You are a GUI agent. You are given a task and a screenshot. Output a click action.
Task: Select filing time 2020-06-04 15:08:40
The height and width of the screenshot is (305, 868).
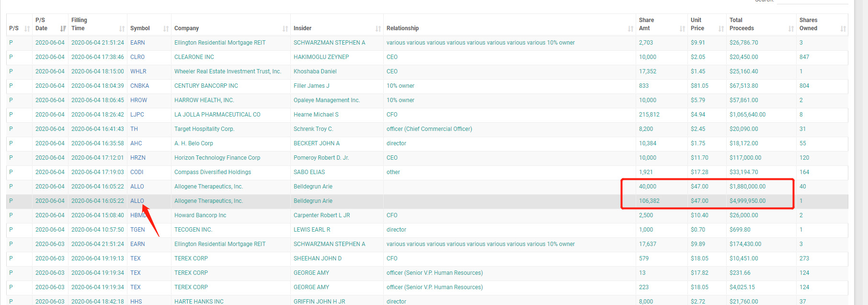pyautogui.click(x=98, y=215)
